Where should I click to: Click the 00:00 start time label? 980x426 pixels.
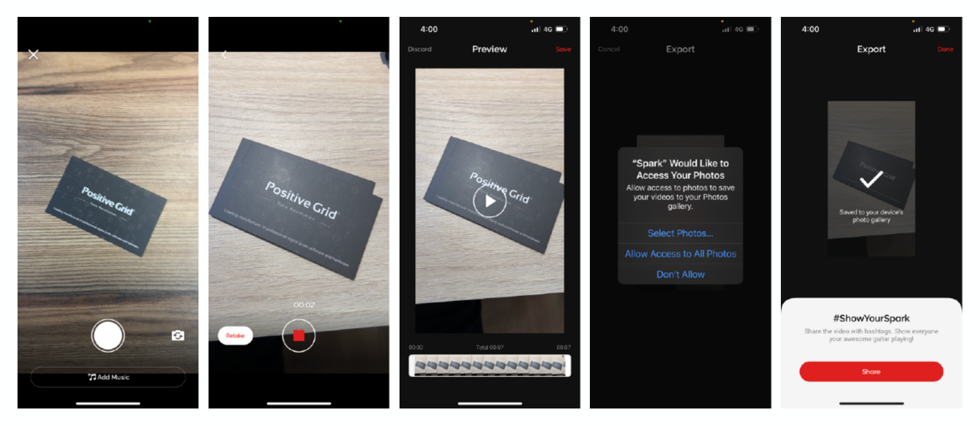pos(416,347)
